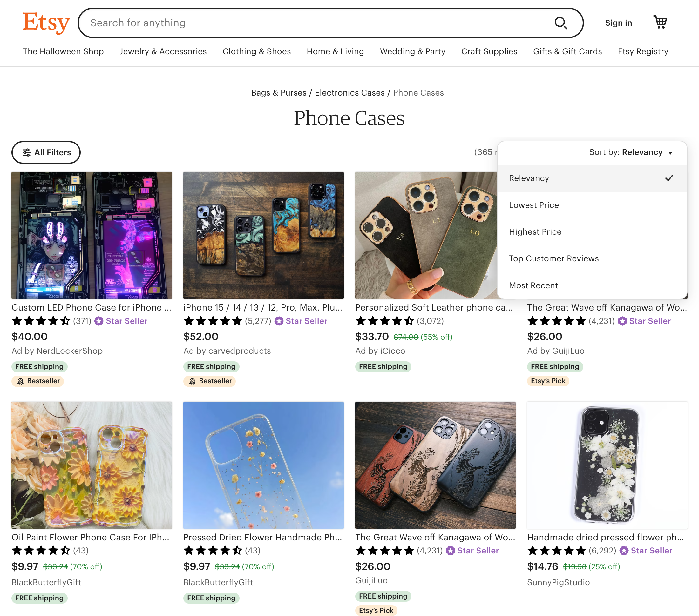Pick Highest Price from sort list
The height and width of the screenshot is (616, 699).
pyautogui.click(x=535, y=232)
